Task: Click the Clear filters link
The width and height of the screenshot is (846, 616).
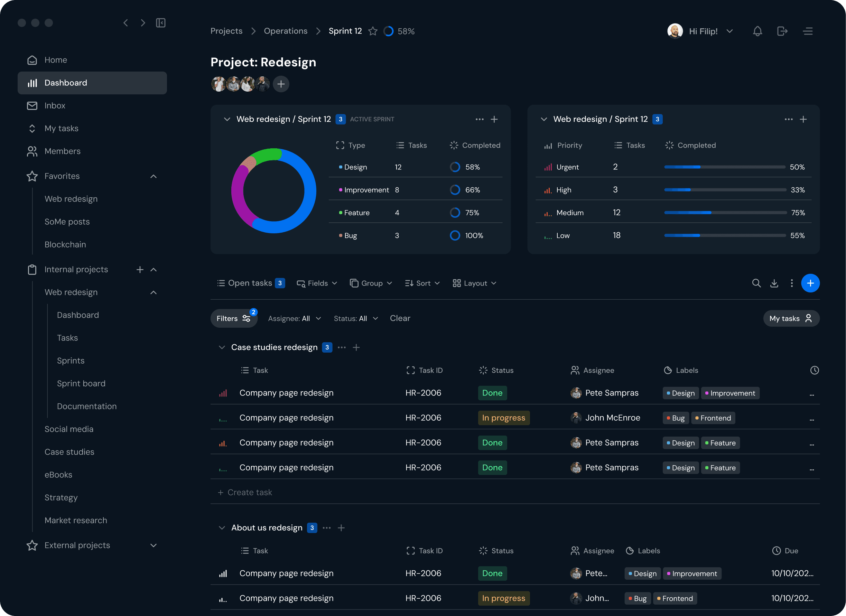Action: pyautogui.click(x=400, y=318)
